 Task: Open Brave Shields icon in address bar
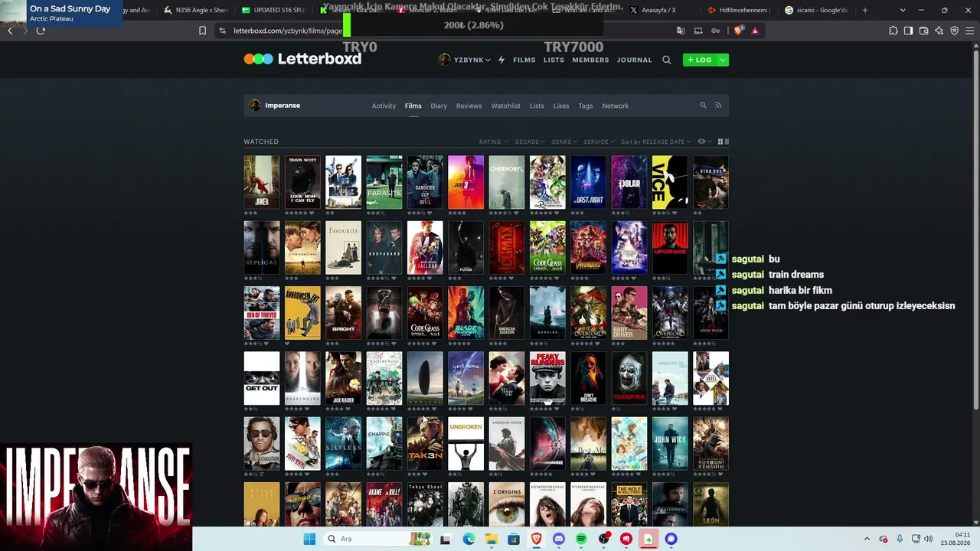tap(738, 31)
